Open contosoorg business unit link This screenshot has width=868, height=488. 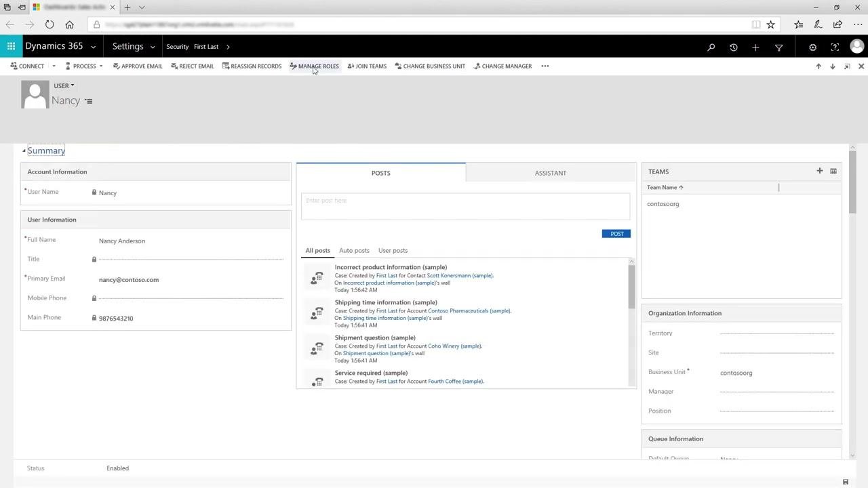tap(736, 373)
